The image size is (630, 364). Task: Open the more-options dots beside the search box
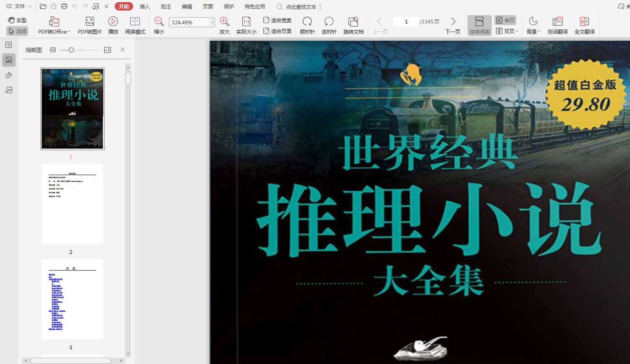coord(320,7)
